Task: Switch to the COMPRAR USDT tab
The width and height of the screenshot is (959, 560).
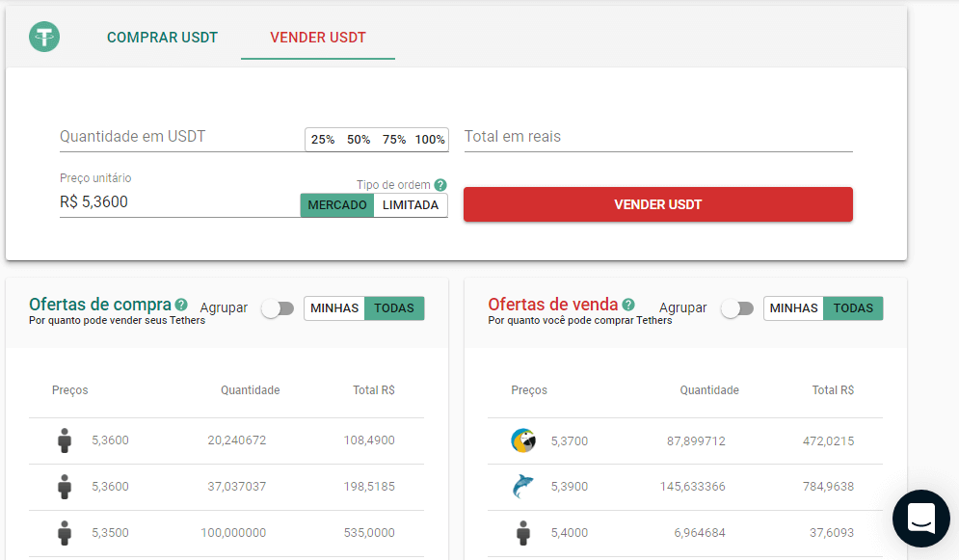Action: (162, 38)
